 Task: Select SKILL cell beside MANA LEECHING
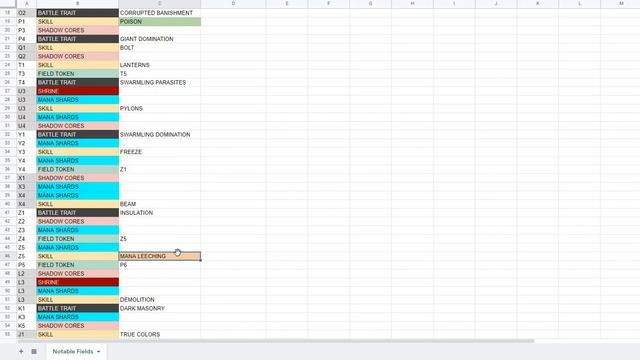click(x=78, y=256)
